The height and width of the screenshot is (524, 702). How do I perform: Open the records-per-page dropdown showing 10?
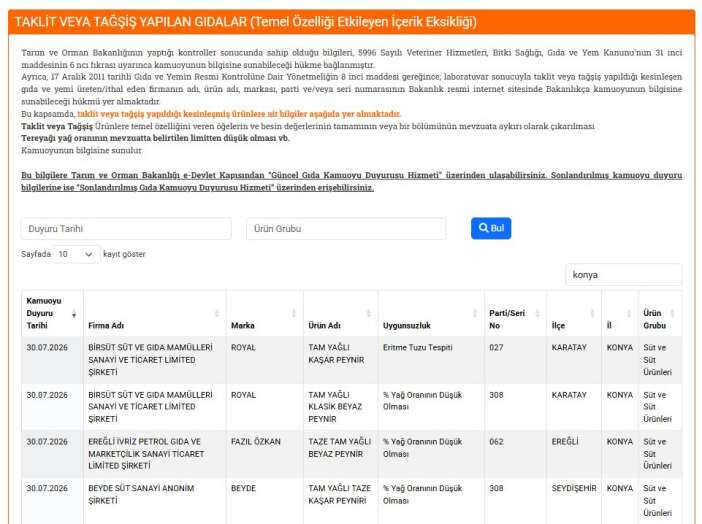[76, 254]
